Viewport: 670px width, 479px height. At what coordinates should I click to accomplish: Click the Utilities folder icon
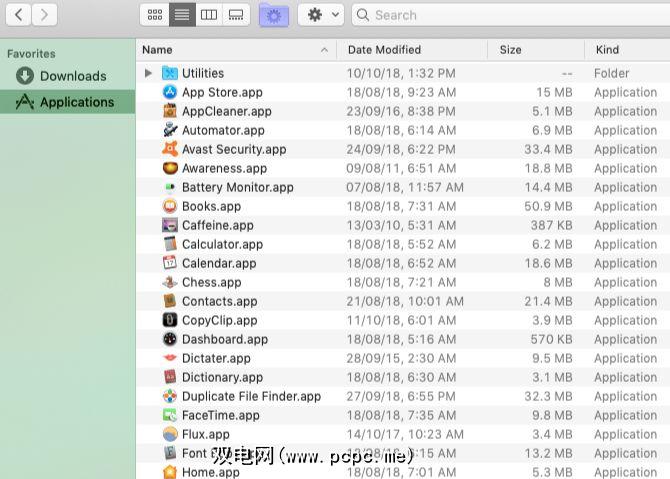pos(170,73)
